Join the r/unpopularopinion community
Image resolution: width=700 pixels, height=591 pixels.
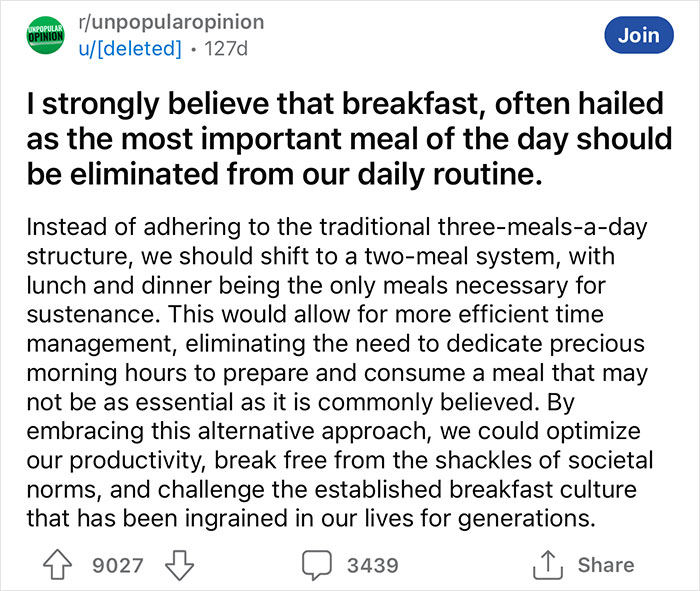(638, 35)
